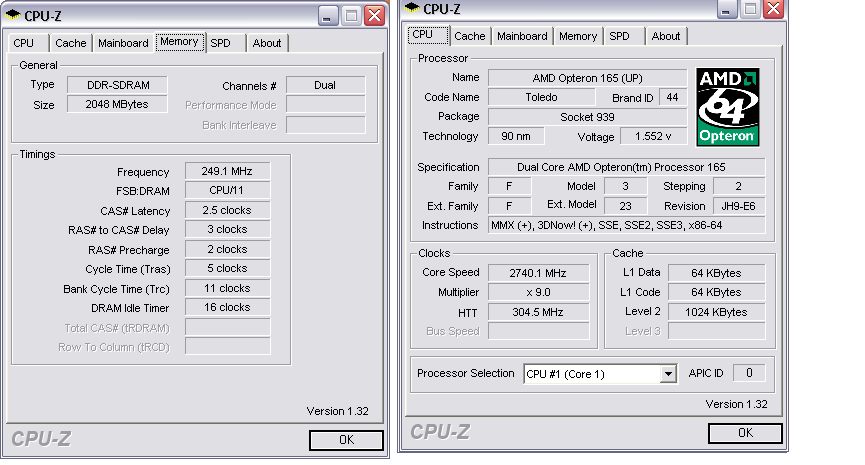Click the MMX instructions field

point(627,225)
